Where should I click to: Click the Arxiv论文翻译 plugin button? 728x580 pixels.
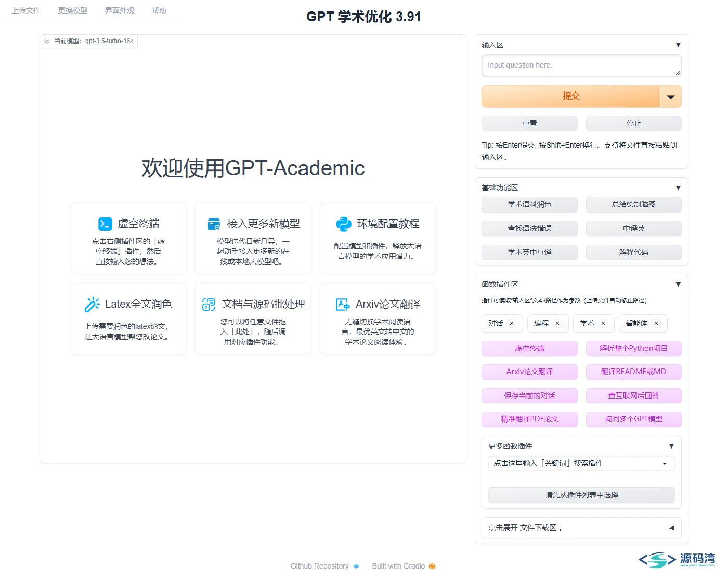tap(529, 372)
